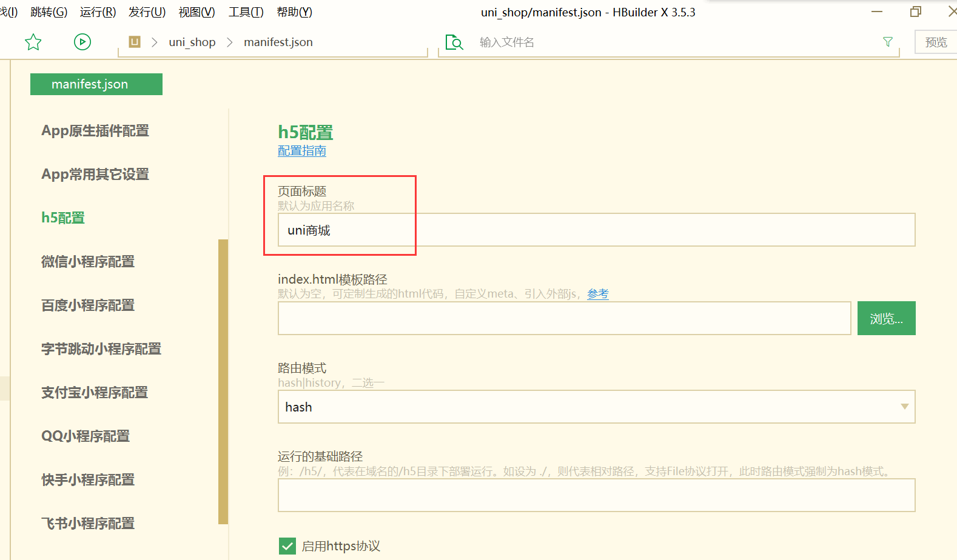
Task: Minimize the HBuilder X window
Action: coord(877,12)
